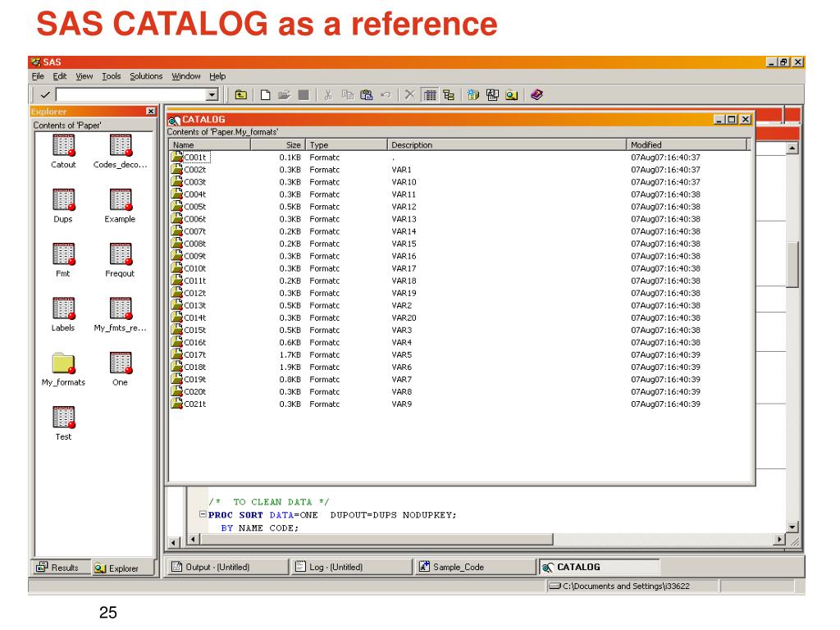Image resolution: width=840 pixels, height=630 pixels.
Task: Close the Explorer panel
Action: tap(151, 111)
